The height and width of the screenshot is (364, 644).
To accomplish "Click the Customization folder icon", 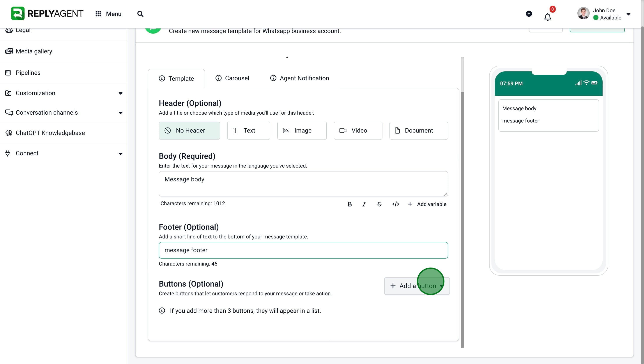I will click(x=8, y=93).
